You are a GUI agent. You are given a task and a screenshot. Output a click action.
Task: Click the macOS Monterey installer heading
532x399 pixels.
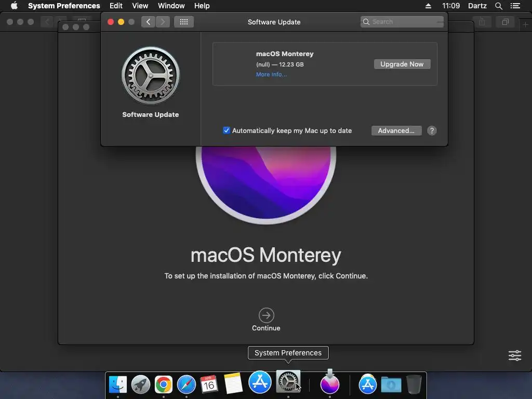(x=266, y=255)
